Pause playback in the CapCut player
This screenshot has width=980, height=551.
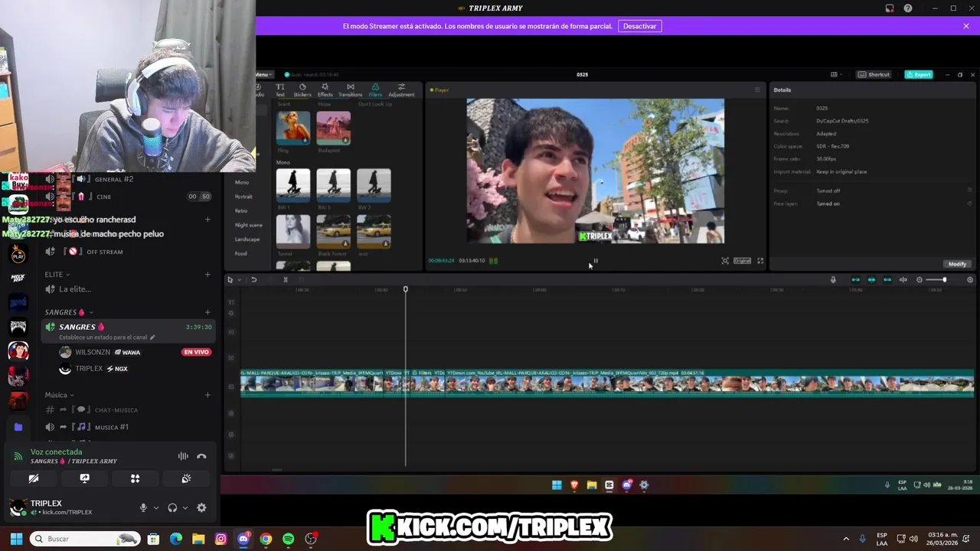pyautogui.click(x=596, y=261)
